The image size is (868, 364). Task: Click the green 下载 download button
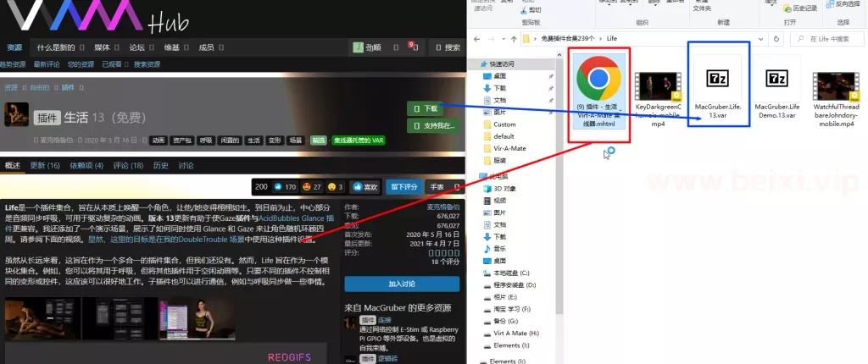[x=426, y=108]
